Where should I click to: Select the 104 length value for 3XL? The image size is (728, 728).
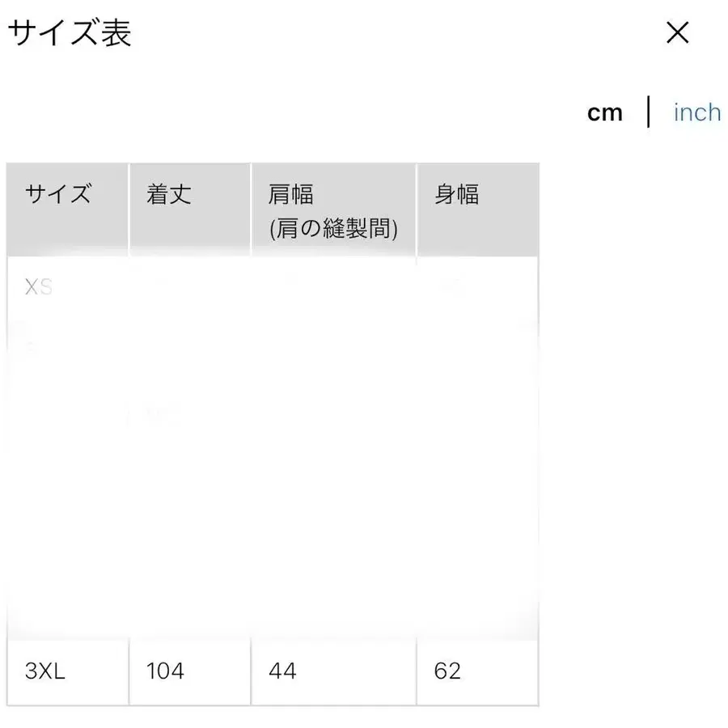click(x=165, y=671)
